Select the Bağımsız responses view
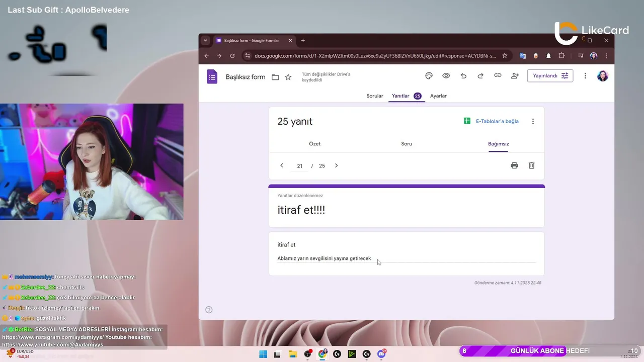 [x=498, y=144]
